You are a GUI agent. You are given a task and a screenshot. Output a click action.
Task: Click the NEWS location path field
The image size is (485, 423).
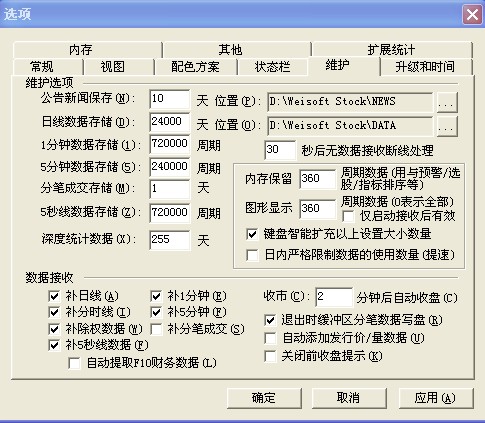[x=350, y=102]
